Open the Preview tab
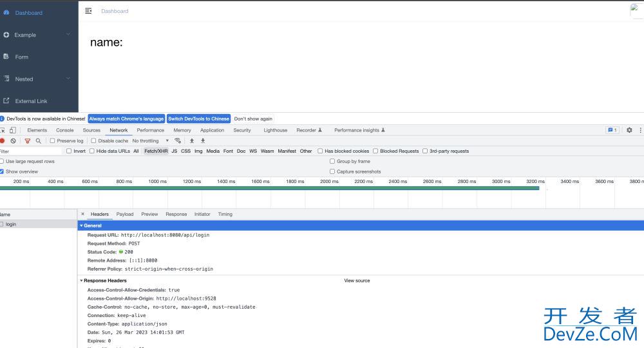 [x=149, y=214]
